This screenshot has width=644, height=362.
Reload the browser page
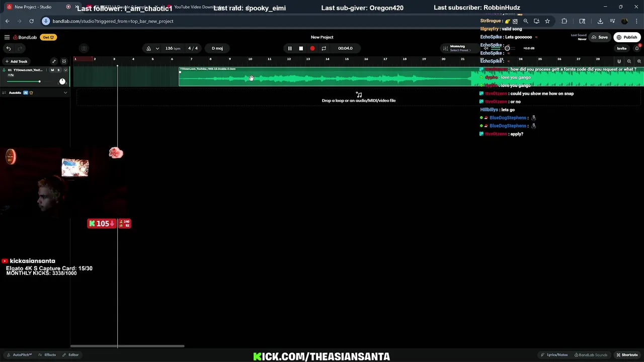pos(31,21)
